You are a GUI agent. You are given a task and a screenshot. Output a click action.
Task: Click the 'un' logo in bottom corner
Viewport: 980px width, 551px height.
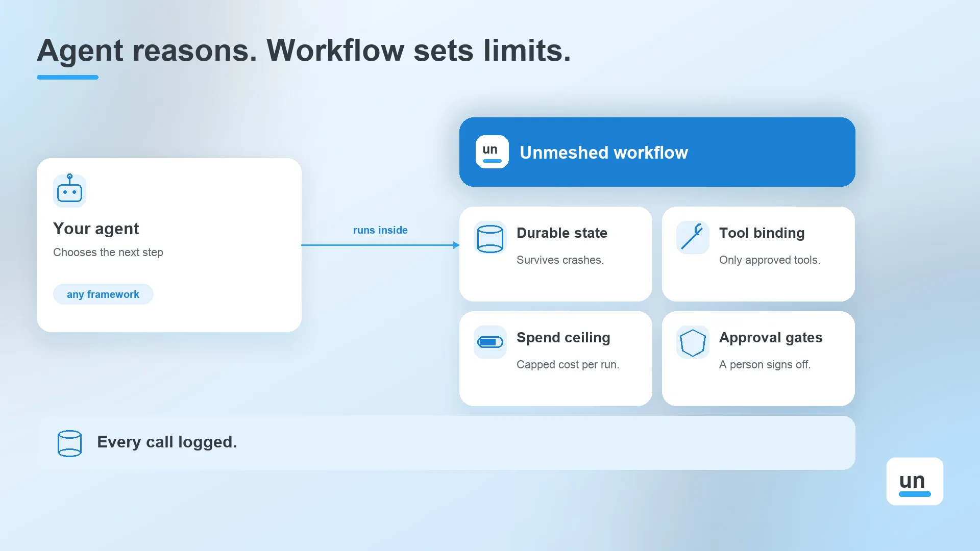click(915, 481)
